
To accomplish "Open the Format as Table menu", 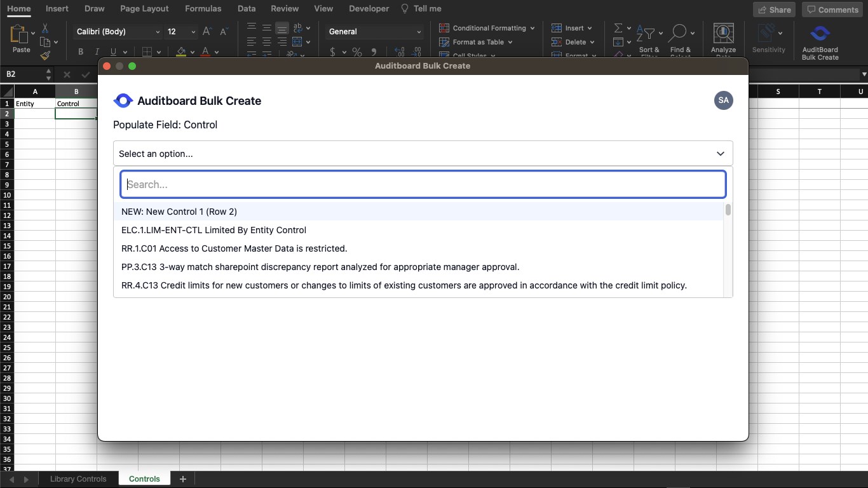I will (x=476, y=42).
